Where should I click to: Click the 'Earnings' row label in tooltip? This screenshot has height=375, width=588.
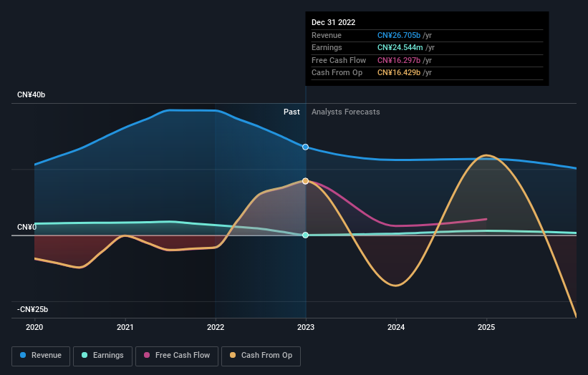click(327, 47)
